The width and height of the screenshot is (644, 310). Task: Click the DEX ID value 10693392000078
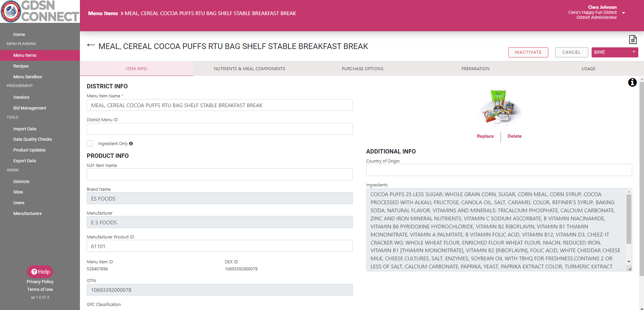tap(241, 269)
